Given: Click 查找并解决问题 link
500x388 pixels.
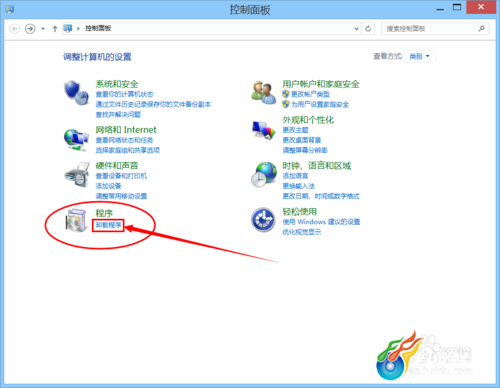Looking at the screenshot, I should pos(118,115).
